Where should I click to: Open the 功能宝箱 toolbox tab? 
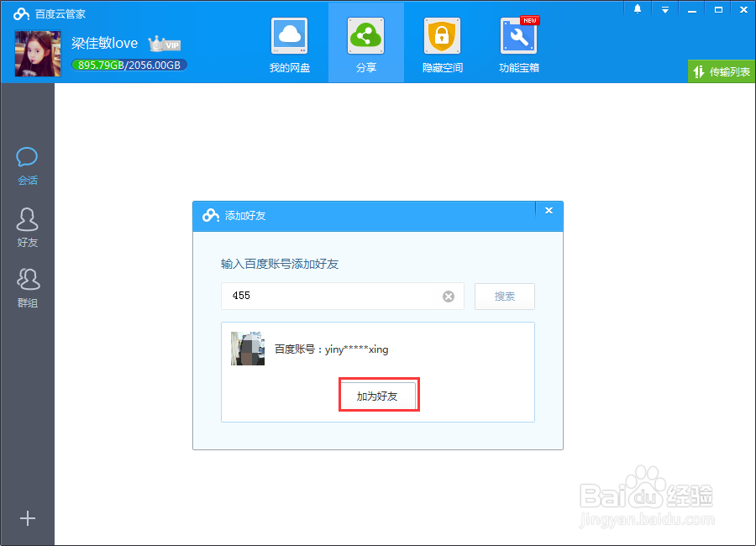[519, 45]
